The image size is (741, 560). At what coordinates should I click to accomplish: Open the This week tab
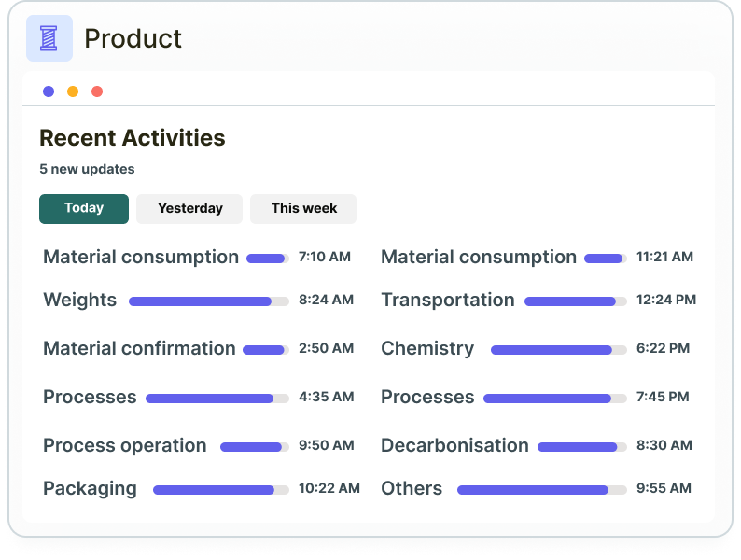[303, 208]
